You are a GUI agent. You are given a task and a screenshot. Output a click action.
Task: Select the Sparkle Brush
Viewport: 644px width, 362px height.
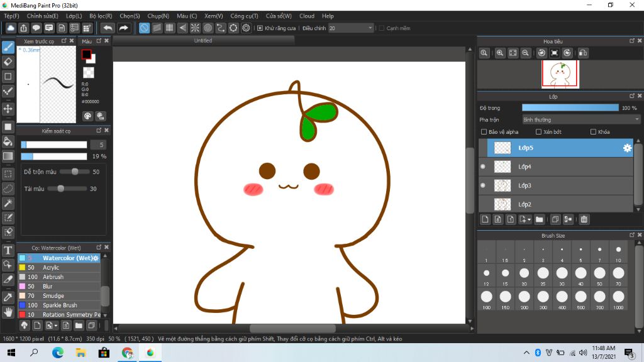pyautogui.click(x=58, y=305)
